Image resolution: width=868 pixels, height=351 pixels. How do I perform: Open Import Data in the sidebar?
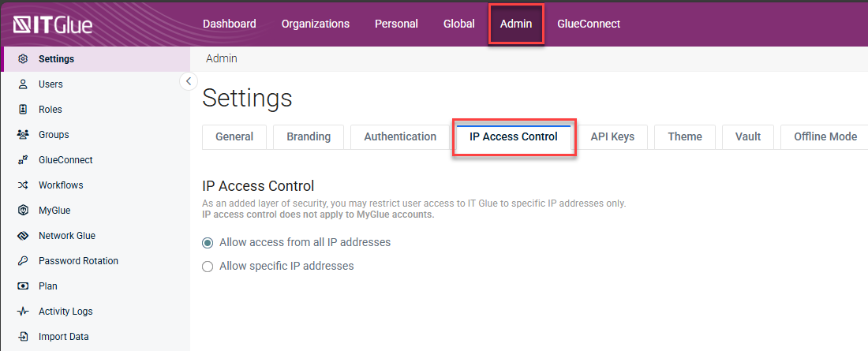point(63,337)
